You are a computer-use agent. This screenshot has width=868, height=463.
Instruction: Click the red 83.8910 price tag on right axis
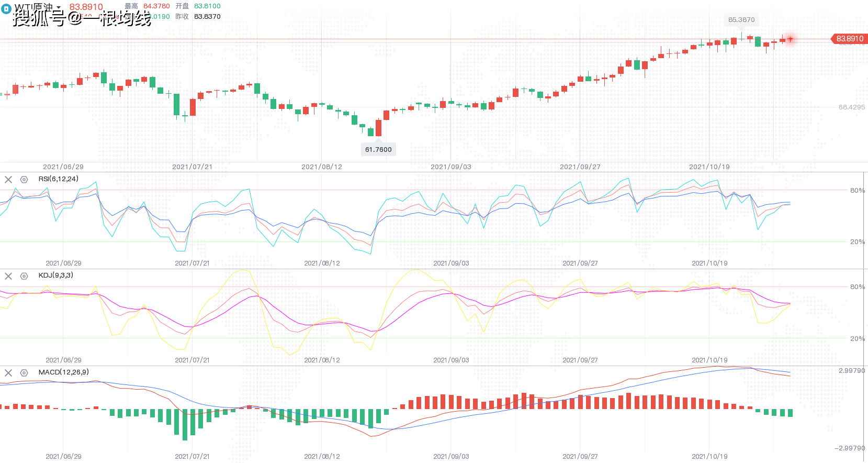pyautogui.click(x=849, y=39)
